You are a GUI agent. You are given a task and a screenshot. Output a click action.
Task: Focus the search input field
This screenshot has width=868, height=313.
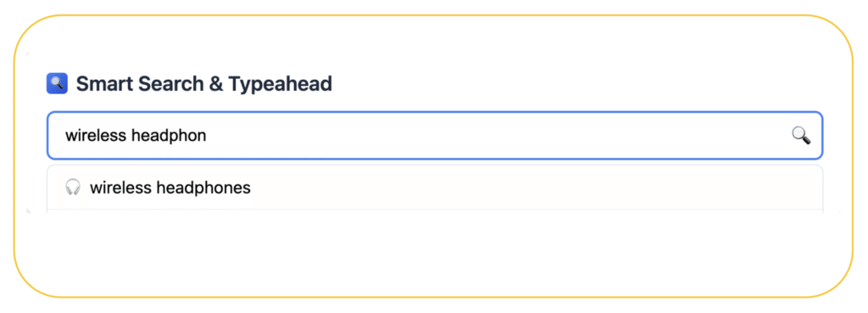435,136
